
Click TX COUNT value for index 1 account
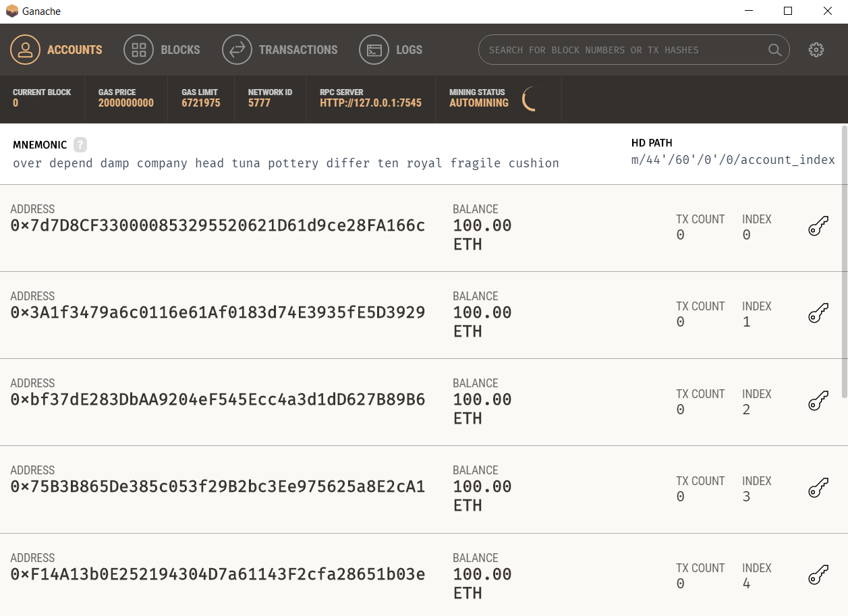point(680,323)
